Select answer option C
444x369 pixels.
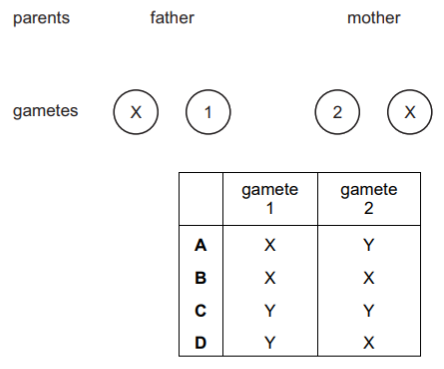(x=201, y=310)
